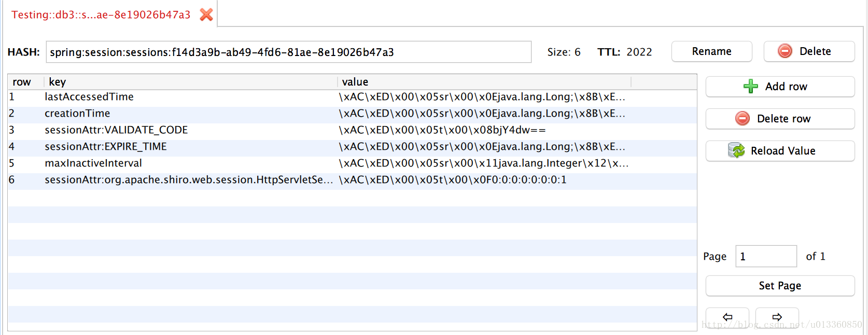Click row number 4 cell
868x335 pixels.
[25, 146]
